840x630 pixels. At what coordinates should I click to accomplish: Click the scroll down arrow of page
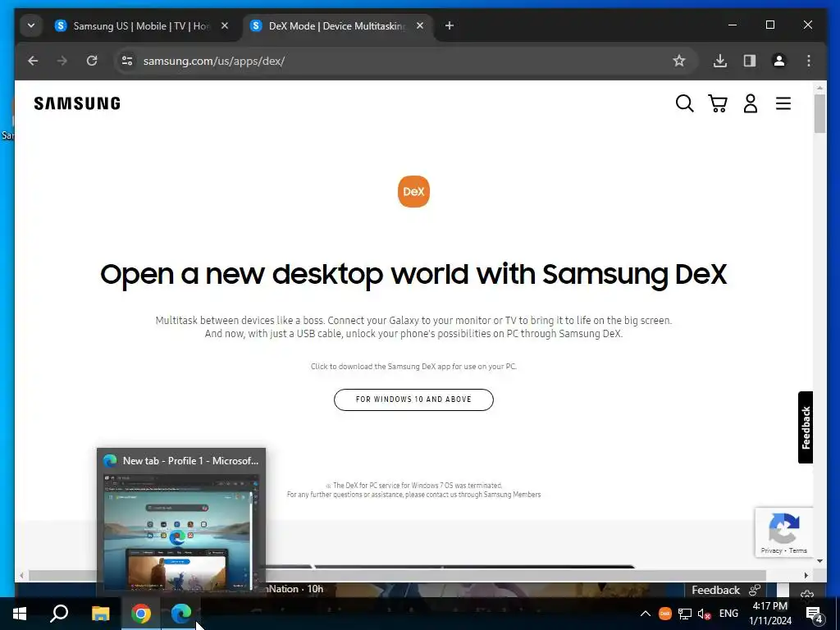[819, 561]
